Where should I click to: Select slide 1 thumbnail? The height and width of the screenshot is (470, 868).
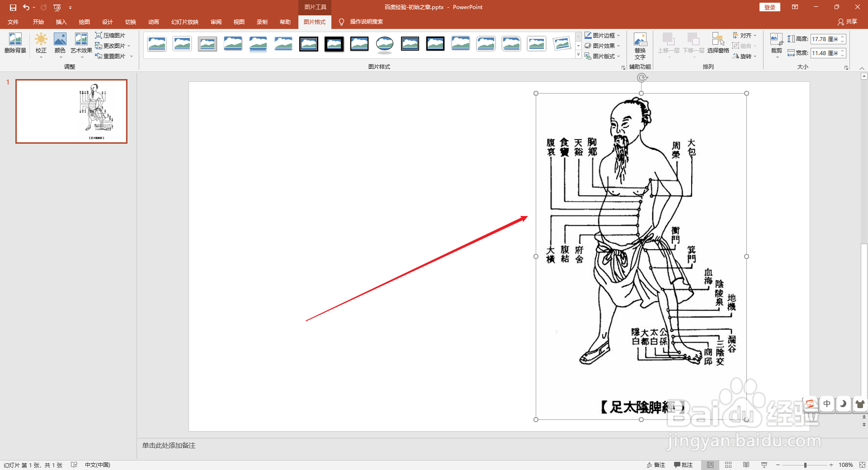click(x=71, y=111)
